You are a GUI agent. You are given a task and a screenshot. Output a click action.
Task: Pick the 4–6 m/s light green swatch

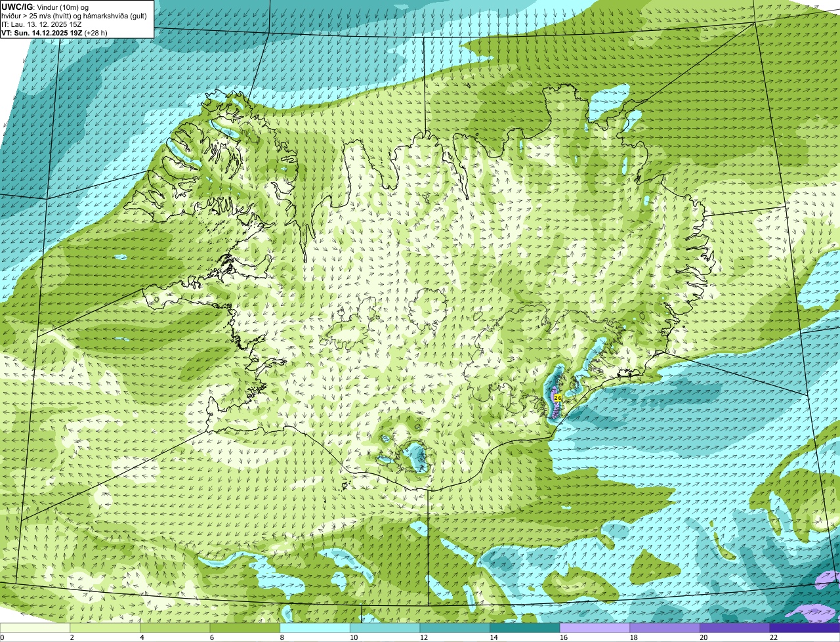pos(175,628)
